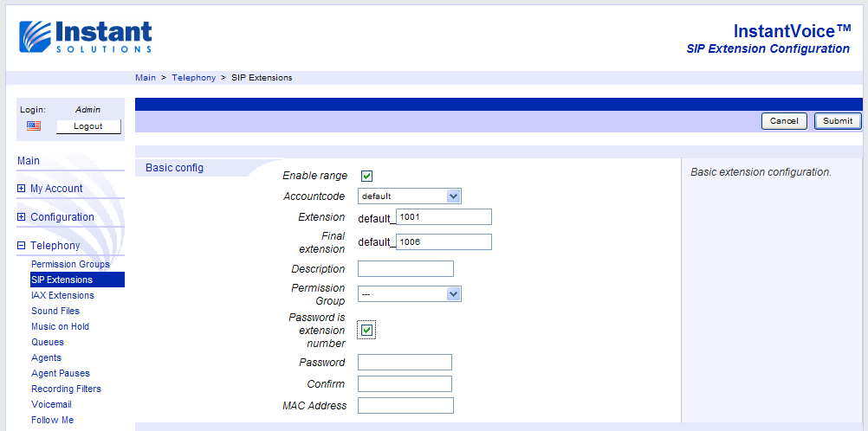
Task: Expand the Configuration tree node
Action: (22, 217)
